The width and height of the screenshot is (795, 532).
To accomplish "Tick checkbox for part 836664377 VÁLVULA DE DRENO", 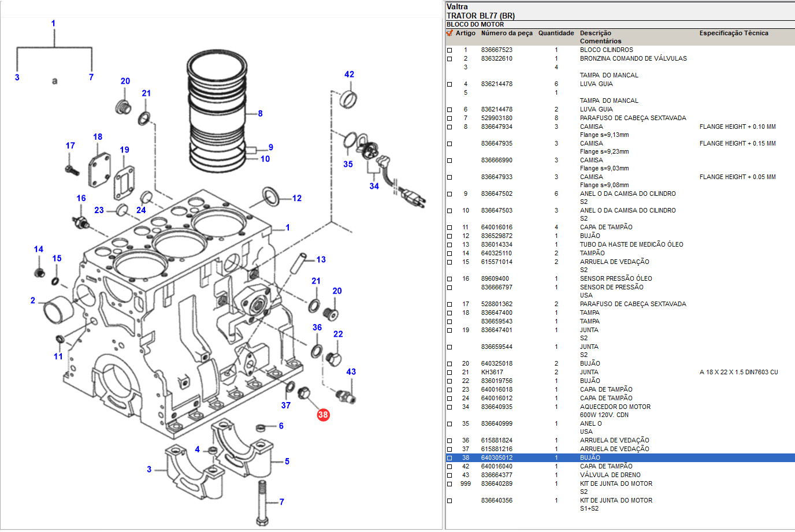I will tap(449, 475).
